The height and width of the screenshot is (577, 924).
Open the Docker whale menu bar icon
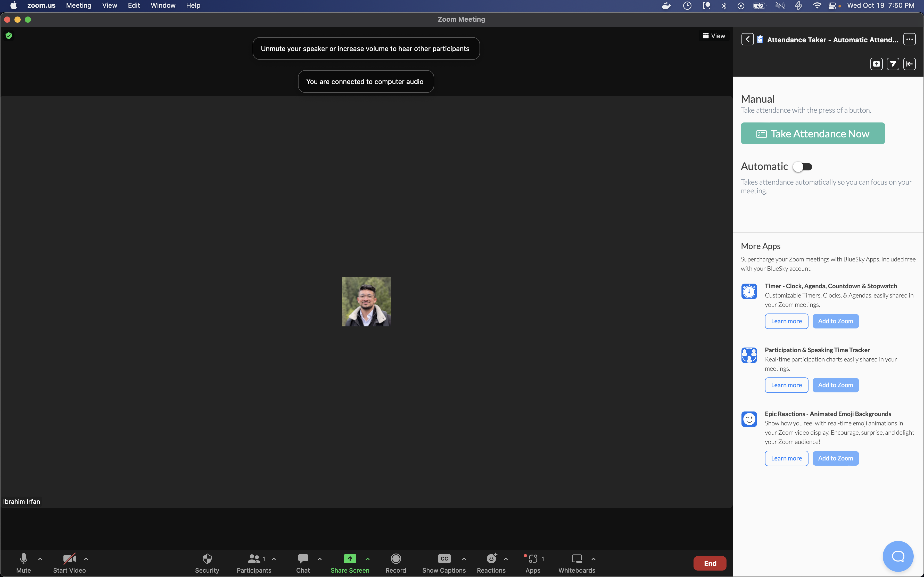click(666, 5)
